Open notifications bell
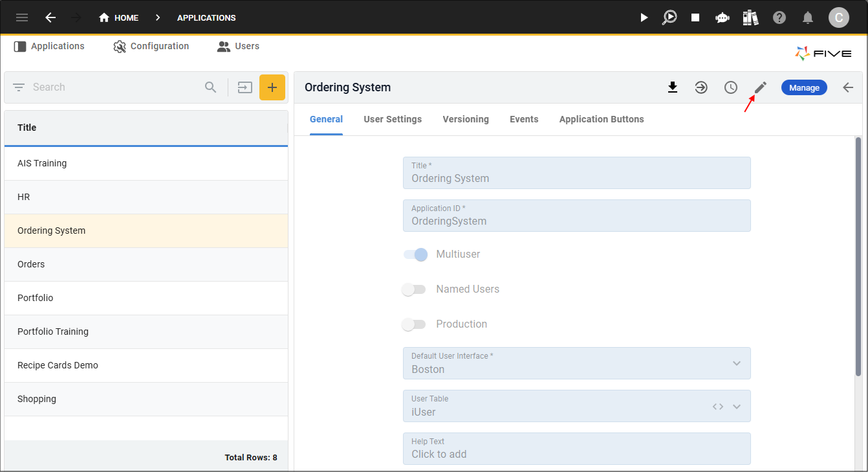The width and height of the screenshot is (868, 472). click(x=808, y=17)
